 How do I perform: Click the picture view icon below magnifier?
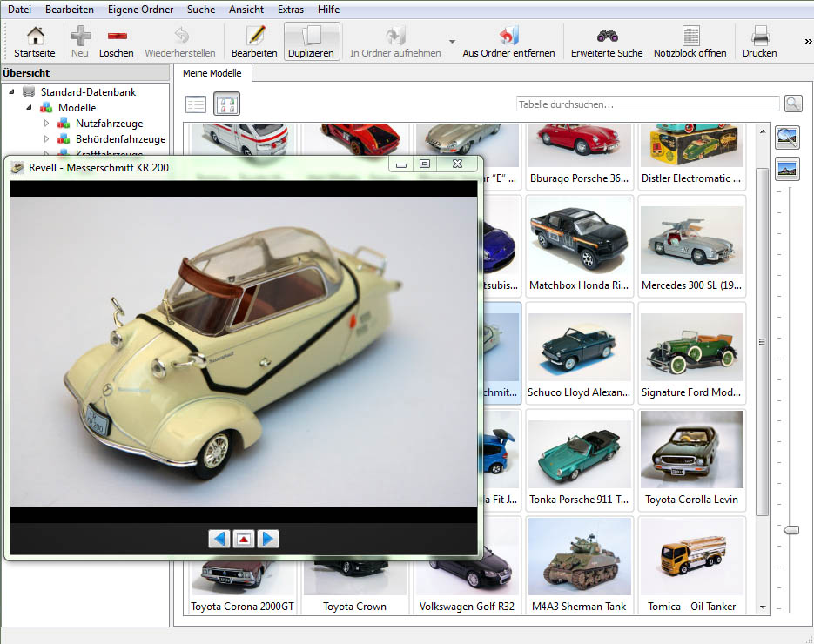click(x=787, y=170)
